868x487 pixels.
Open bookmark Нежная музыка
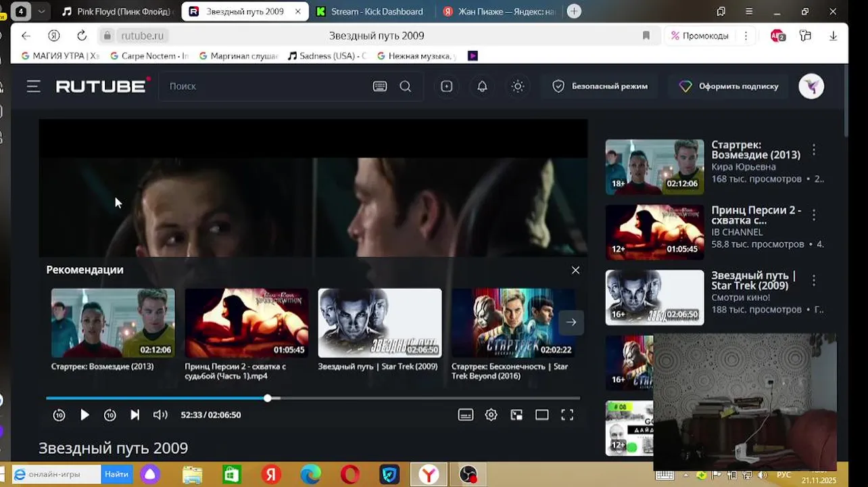pos(416,56)
